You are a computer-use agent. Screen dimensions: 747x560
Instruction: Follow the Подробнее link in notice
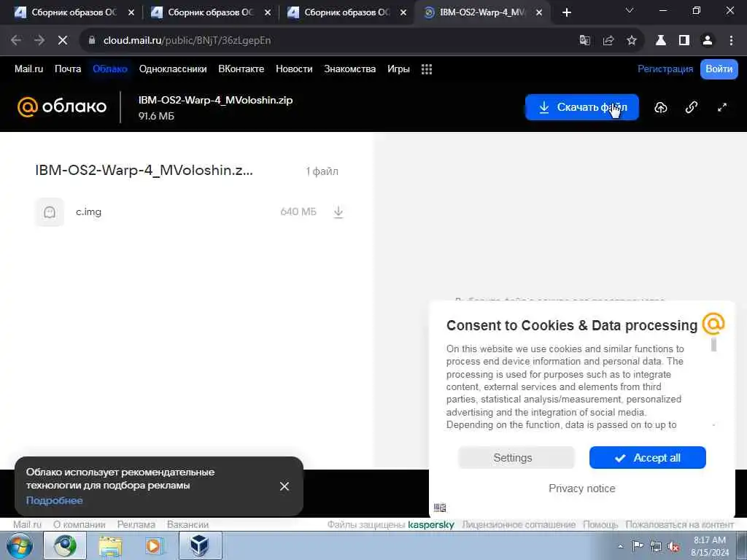(54, 500)
